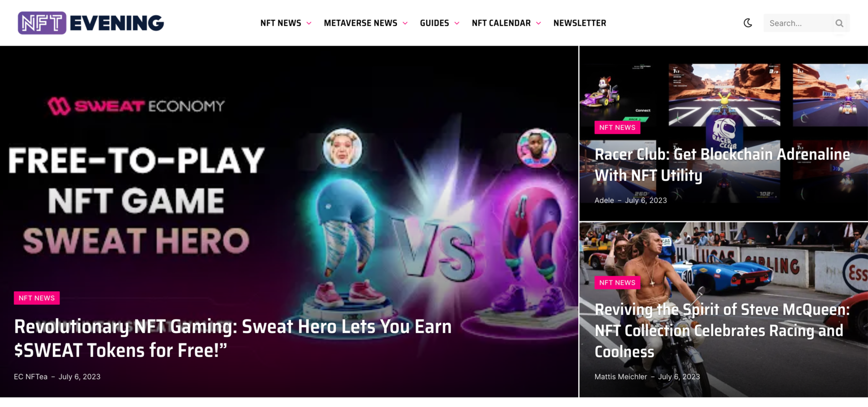868x407 pixels.
Task: Expand the NFT News chevron
Action: pyautogui.click(x=309, y=23)
